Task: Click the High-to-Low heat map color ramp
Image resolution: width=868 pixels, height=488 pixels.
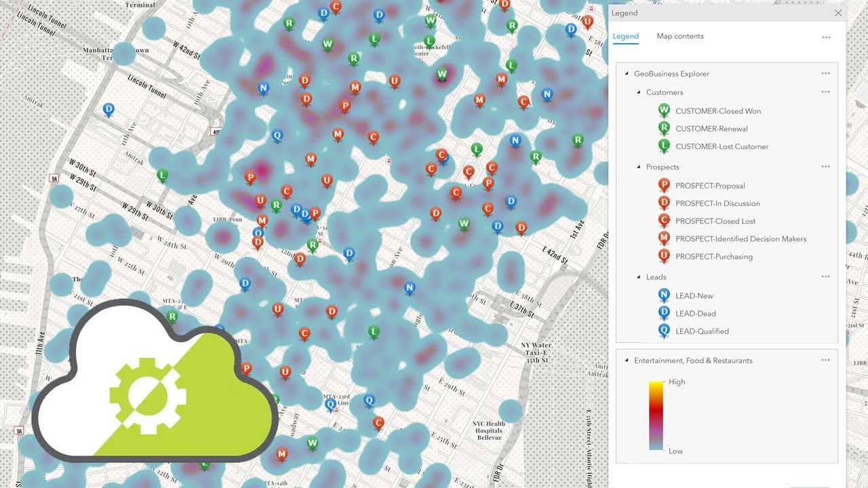Action: point(656,416)
